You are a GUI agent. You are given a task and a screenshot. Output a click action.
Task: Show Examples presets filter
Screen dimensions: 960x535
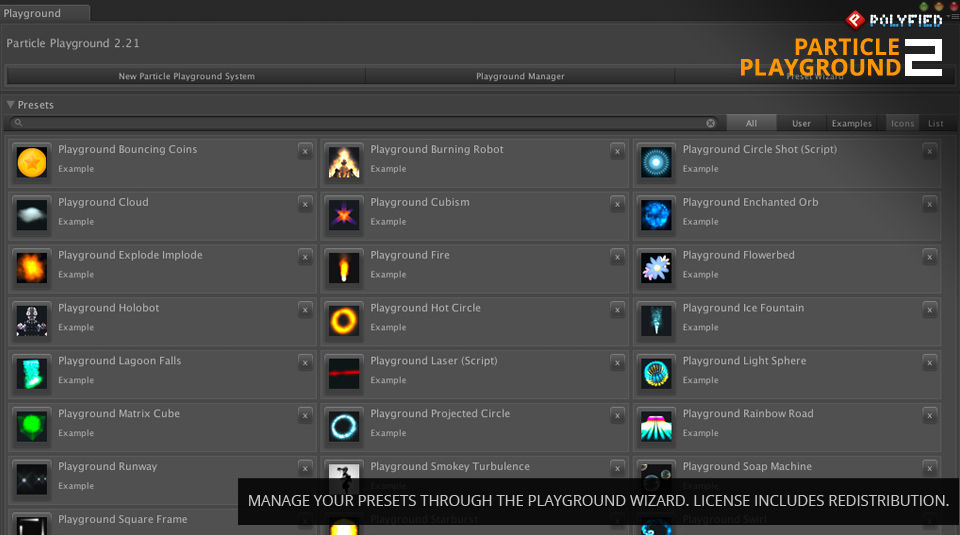[851, 123]
